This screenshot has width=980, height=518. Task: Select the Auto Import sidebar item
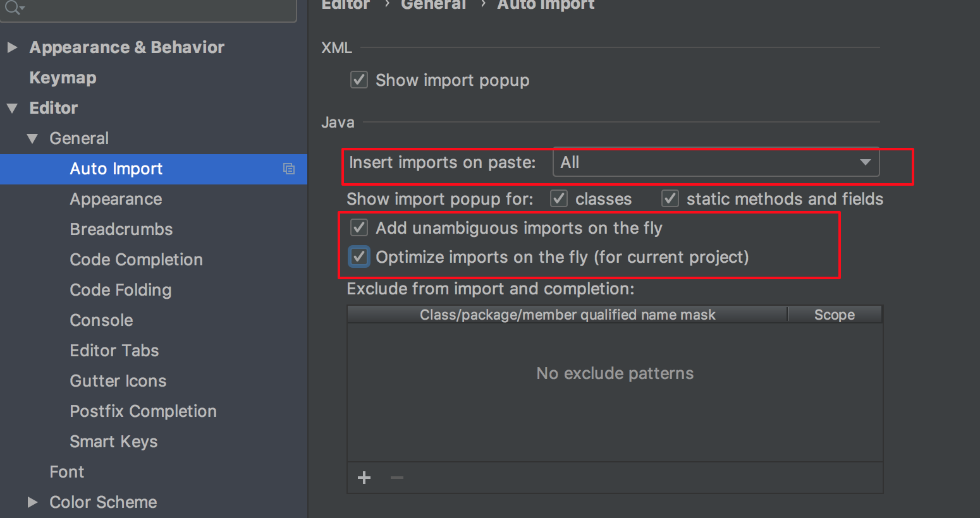tap(116, 169)
